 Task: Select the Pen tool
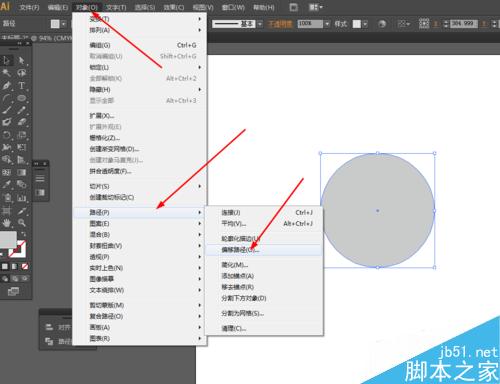pyautogui.click(x=6, y=85)
